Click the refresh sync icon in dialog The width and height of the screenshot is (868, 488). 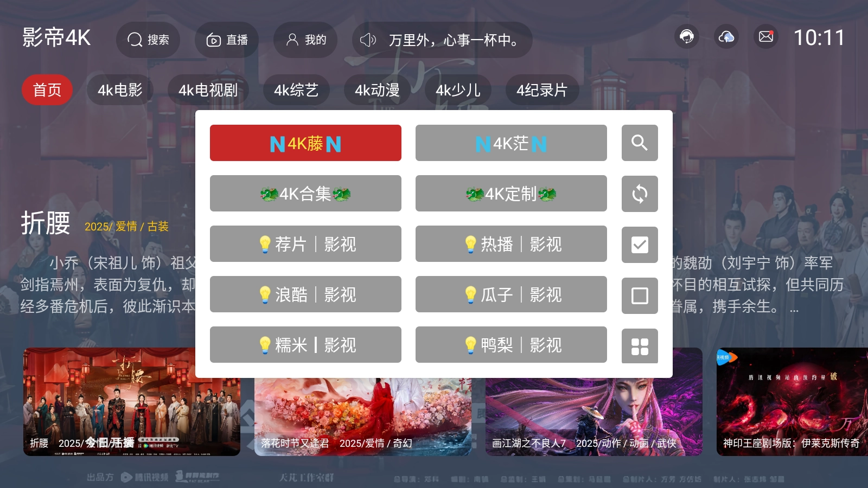click(x=640, y=194)
